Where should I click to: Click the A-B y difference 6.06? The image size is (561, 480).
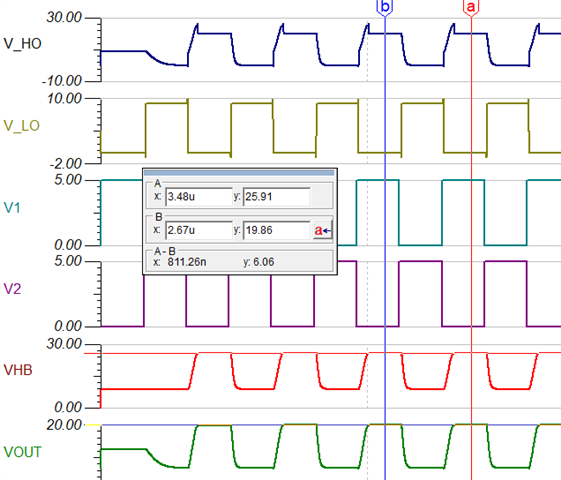tap(264, 262)
